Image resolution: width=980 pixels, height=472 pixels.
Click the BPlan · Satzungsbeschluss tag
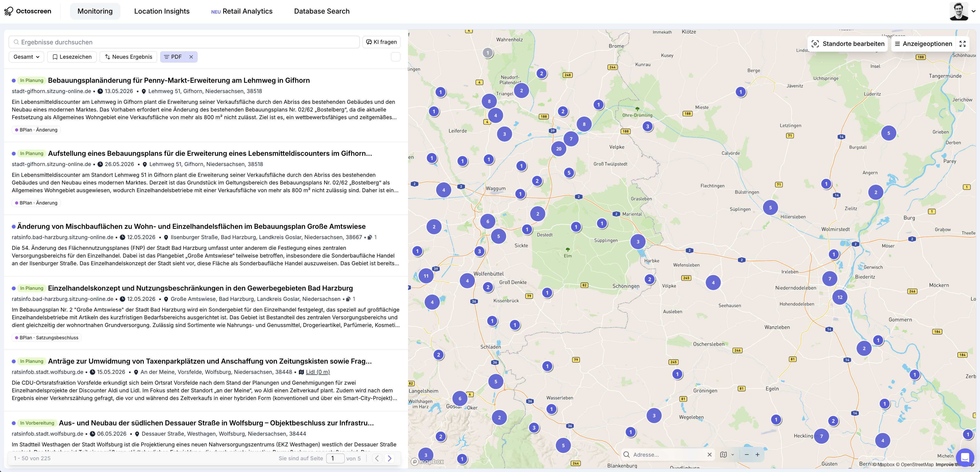coord(47,337)
